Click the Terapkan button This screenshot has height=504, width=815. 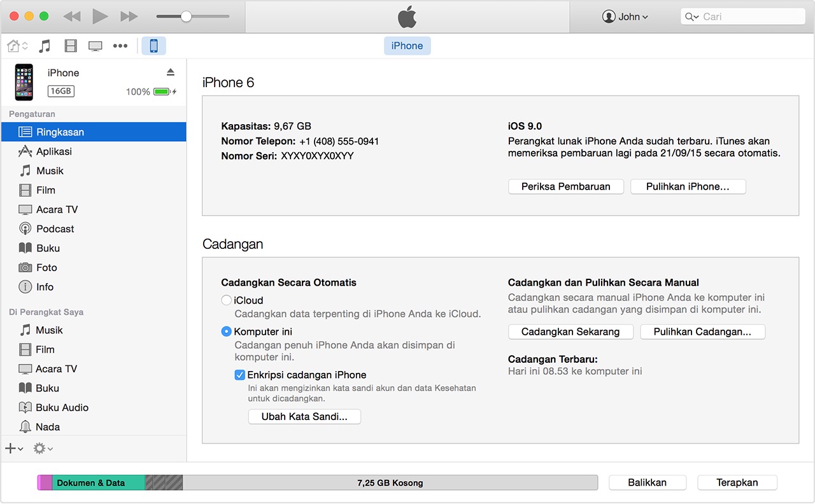click(737, 482)
